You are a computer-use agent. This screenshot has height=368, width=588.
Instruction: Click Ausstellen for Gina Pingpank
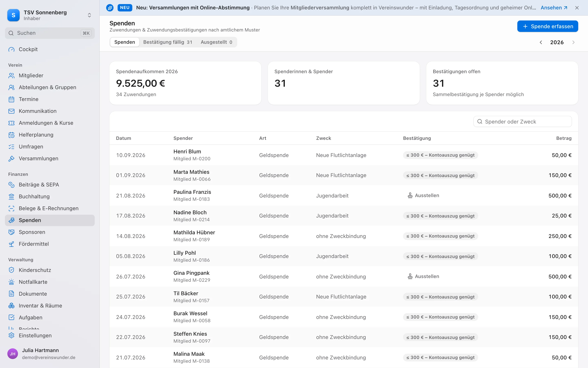coord(423,276)
